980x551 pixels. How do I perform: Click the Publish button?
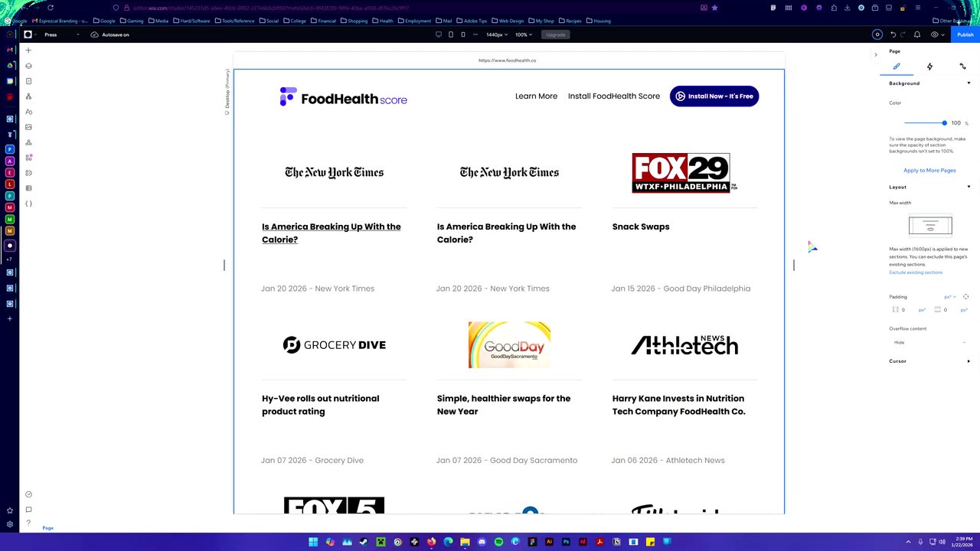tap(965, 34)
